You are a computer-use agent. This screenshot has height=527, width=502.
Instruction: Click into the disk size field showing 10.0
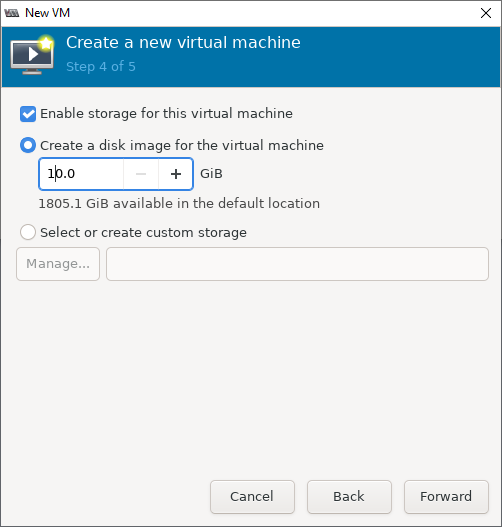pyautogui.click(x=81, y=174)
